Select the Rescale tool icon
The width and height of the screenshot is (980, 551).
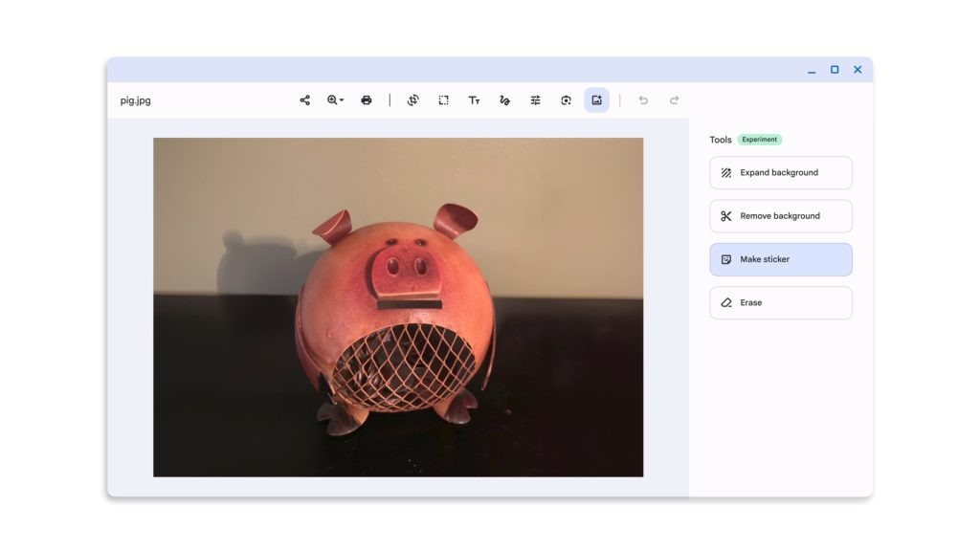pos(444,100)
